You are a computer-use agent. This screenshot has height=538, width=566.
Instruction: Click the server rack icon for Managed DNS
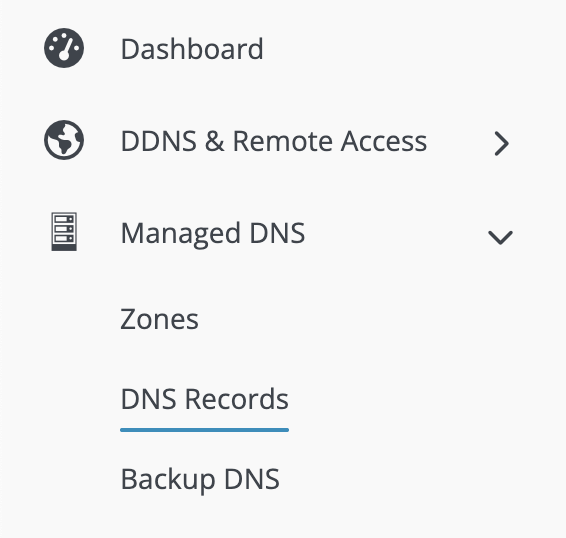coord(64,231)
